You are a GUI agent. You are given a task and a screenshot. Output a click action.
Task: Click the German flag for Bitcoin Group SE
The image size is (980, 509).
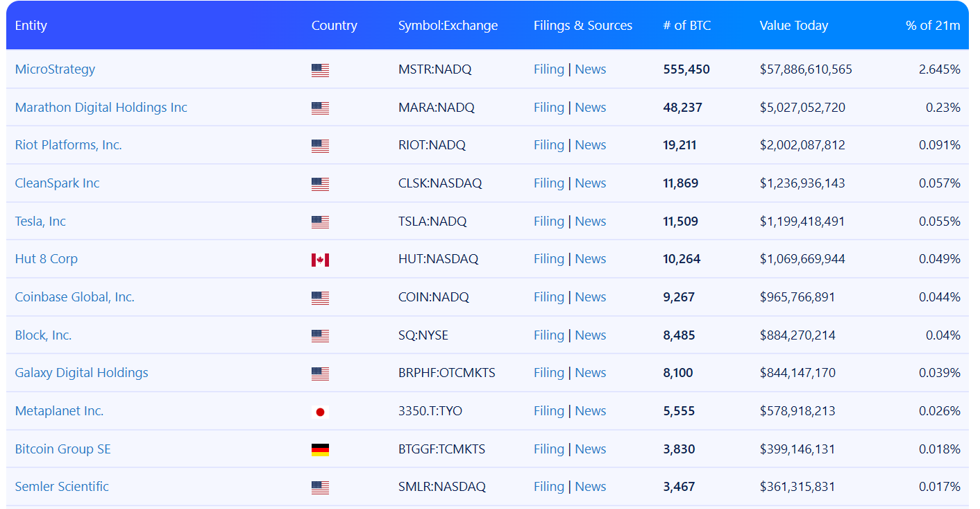(320, 450)
